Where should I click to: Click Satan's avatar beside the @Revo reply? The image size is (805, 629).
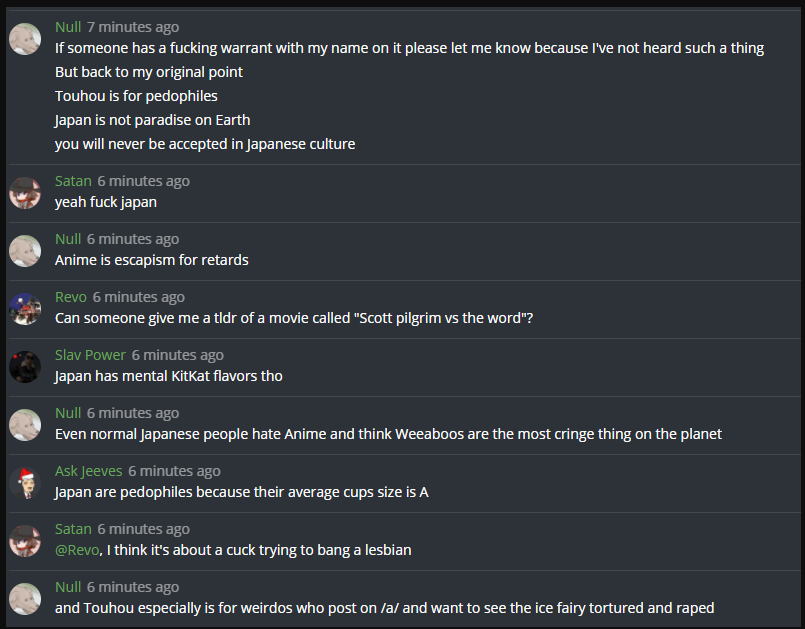click(25, 540)
